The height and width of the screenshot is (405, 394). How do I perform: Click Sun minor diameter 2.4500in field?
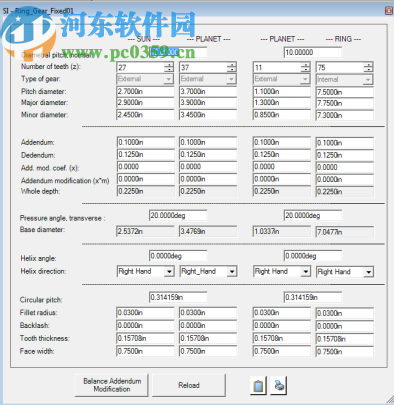[145, 115]
